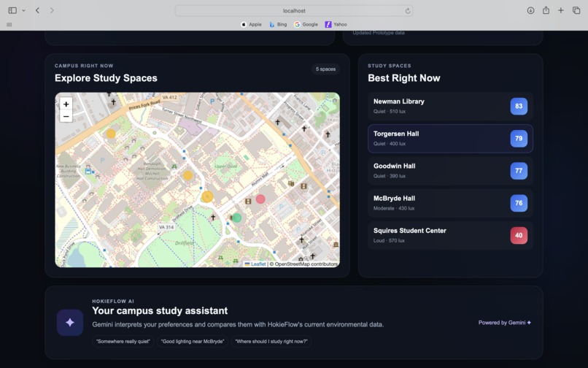Click the red study space marker
588x368 pixels.
(260, 199)
